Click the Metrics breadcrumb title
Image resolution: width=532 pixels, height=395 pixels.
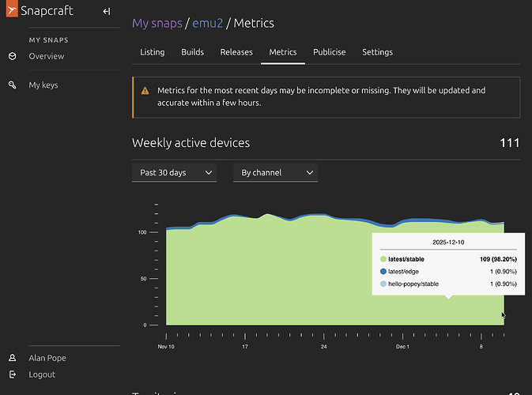[254, 23]
